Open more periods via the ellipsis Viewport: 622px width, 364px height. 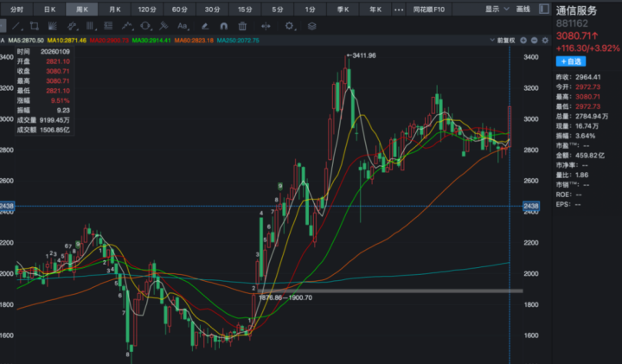[x=399, y=9]
